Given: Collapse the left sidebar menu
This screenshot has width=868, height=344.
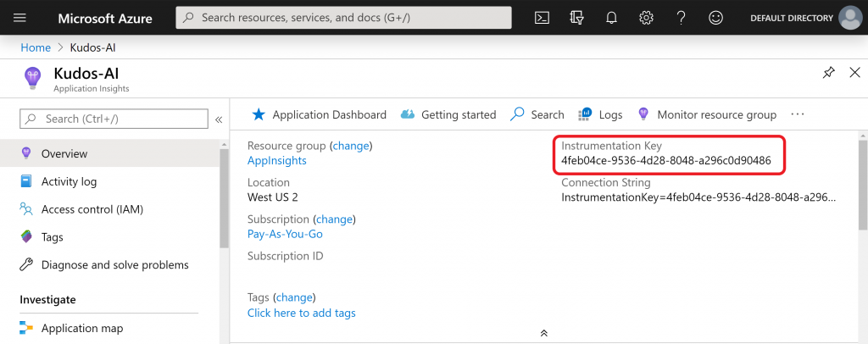Looking at the screenshot, I should point(219,119).
